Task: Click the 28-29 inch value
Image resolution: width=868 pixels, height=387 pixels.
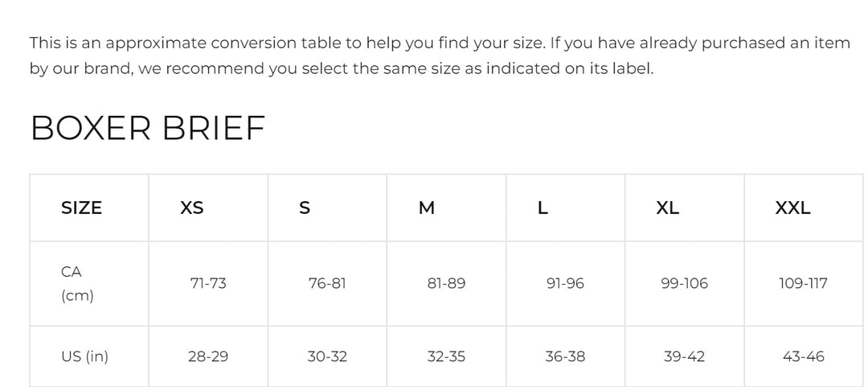Action: click(x=208, y=356)
